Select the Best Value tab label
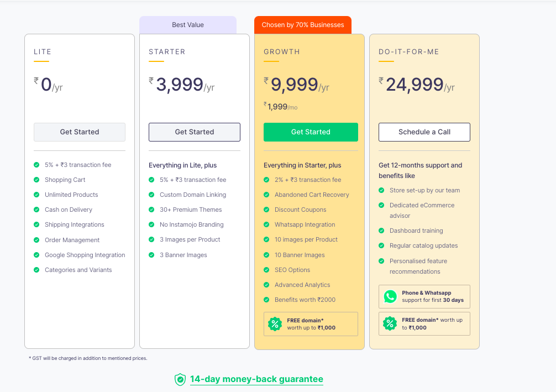Viewport: 556px width, 392px height. [x=188, y=25]
